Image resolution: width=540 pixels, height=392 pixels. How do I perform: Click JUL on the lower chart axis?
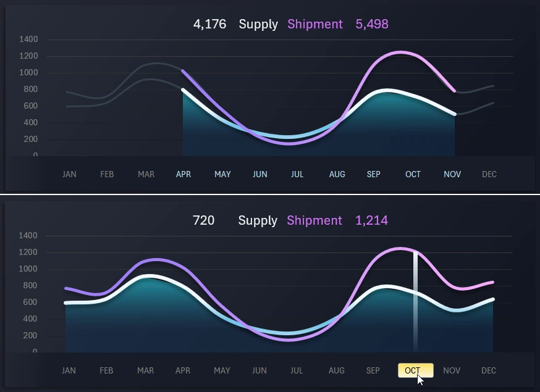click(297, 370)
